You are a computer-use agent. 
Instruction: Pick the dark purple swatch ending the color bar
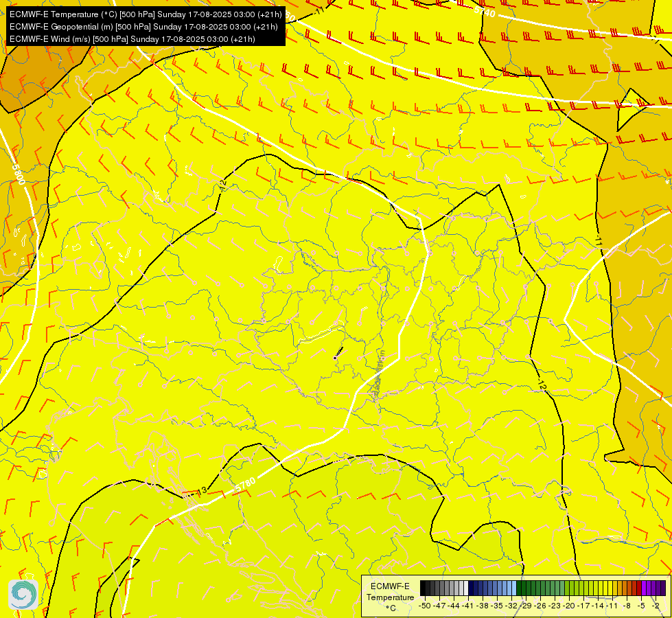[x=663, y=588]
